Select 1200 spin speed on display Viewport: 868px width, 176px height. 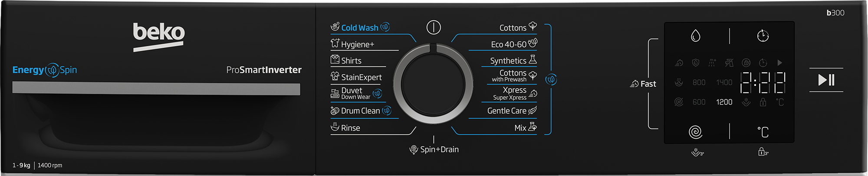(x=724, y=102)
